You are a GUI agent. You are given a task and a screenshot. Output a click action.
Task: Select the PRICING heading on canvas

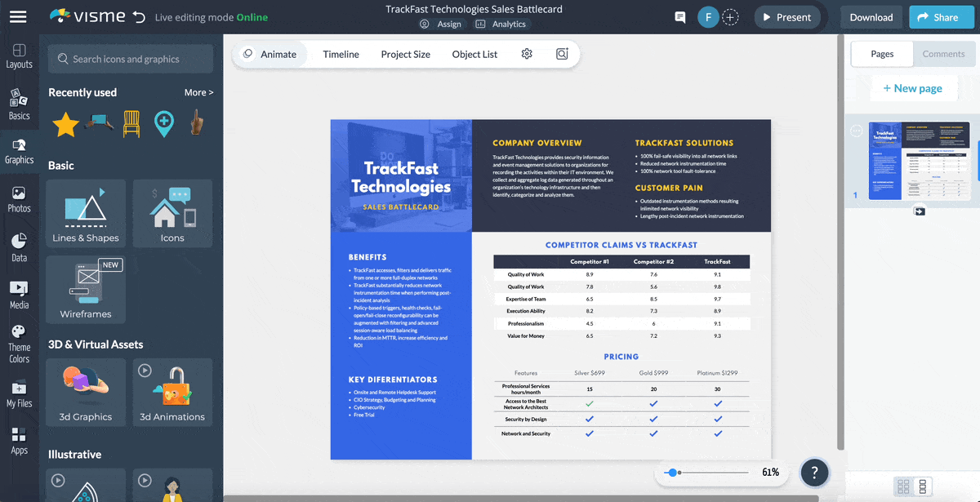(x=621, y=357)
